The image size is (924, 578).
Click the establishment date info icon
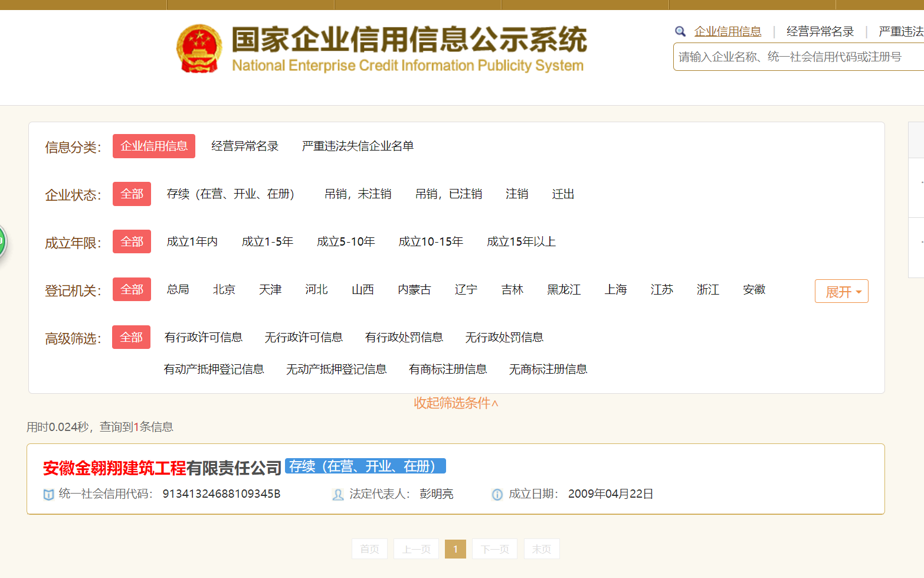tap(497, 495)
